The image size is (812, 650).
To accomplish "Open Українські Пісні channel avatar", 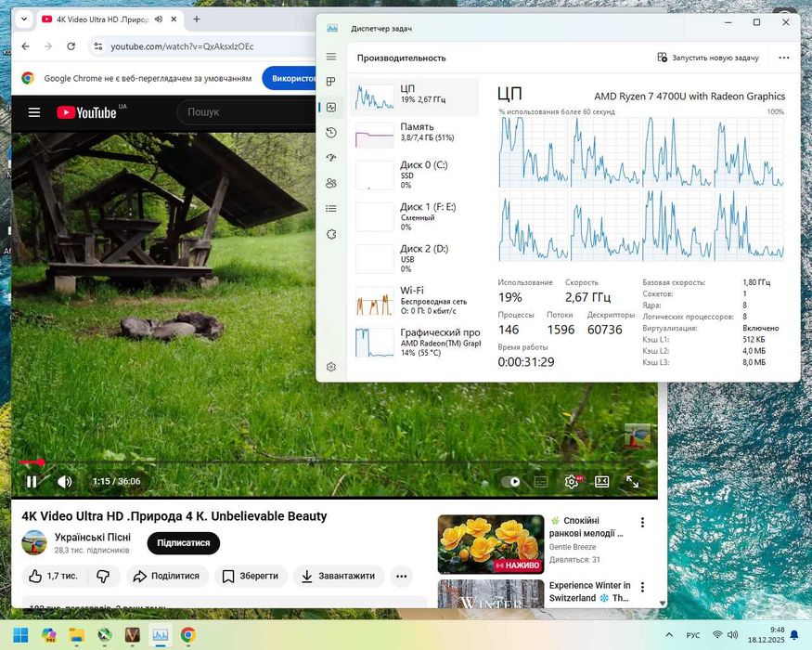I will click(34, 542).
